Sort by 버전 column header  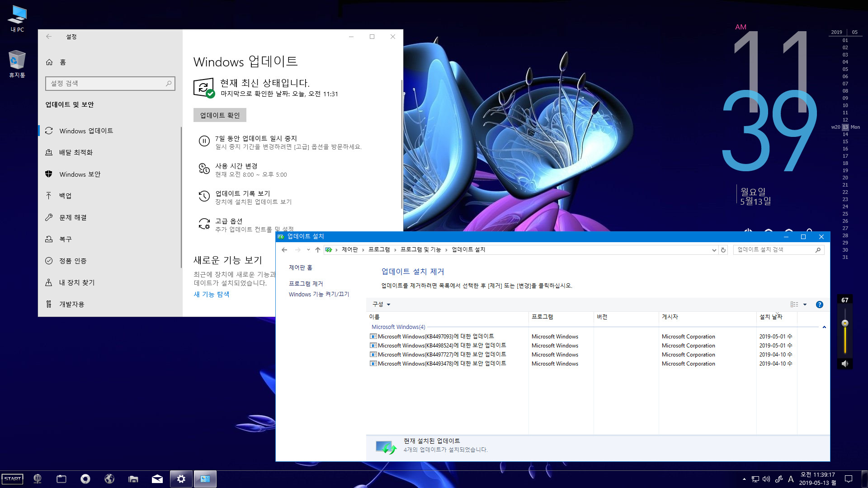point(626,317)
